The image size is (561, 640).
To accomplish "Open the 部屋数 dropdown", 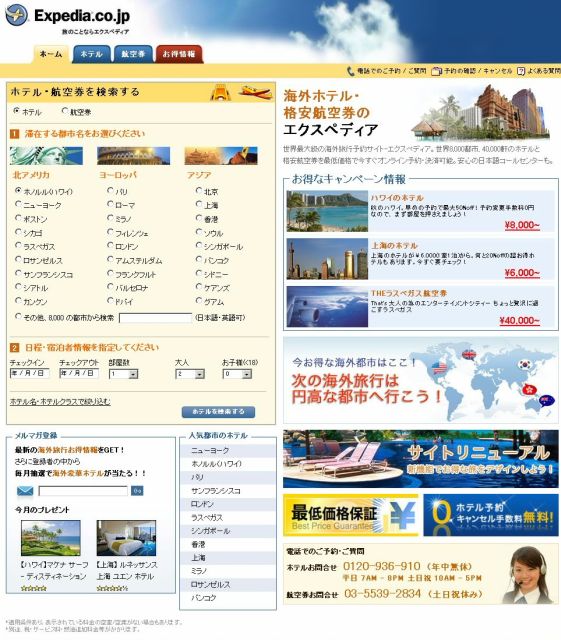I will [x=123, y=374].
